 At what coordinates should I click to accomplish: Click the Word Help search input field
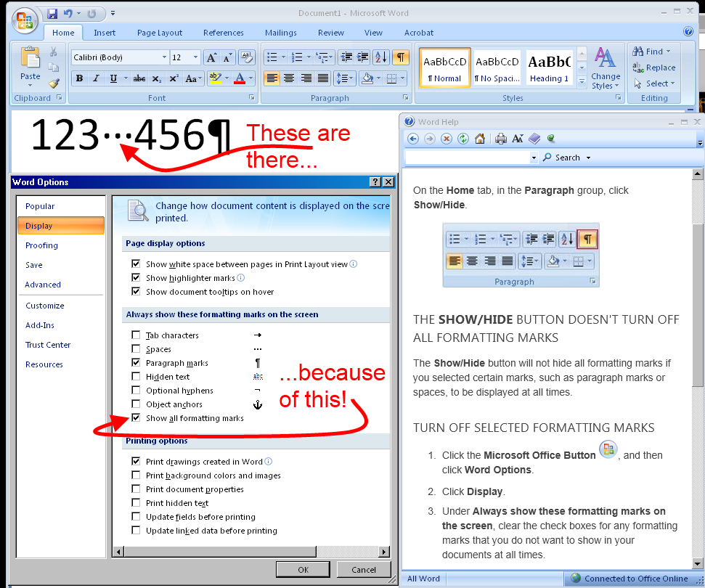[468, 158]
